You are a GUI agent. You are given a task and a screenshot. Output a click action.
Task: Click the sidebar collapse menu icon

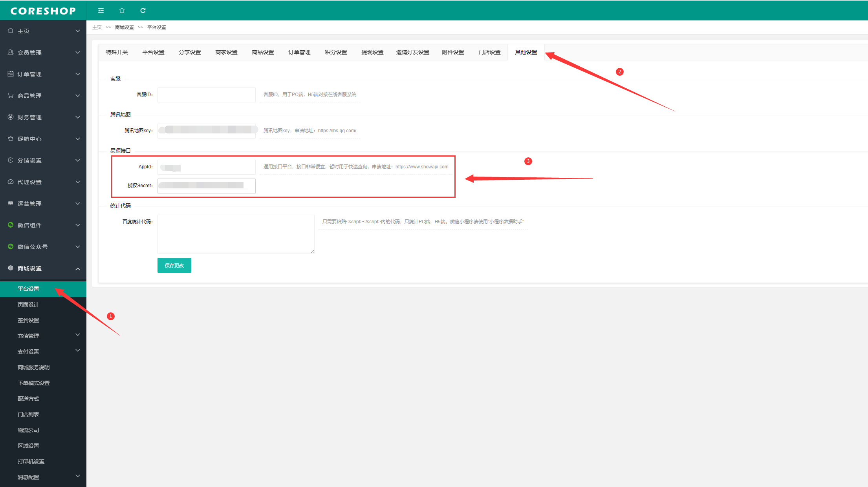click(101, 11)
